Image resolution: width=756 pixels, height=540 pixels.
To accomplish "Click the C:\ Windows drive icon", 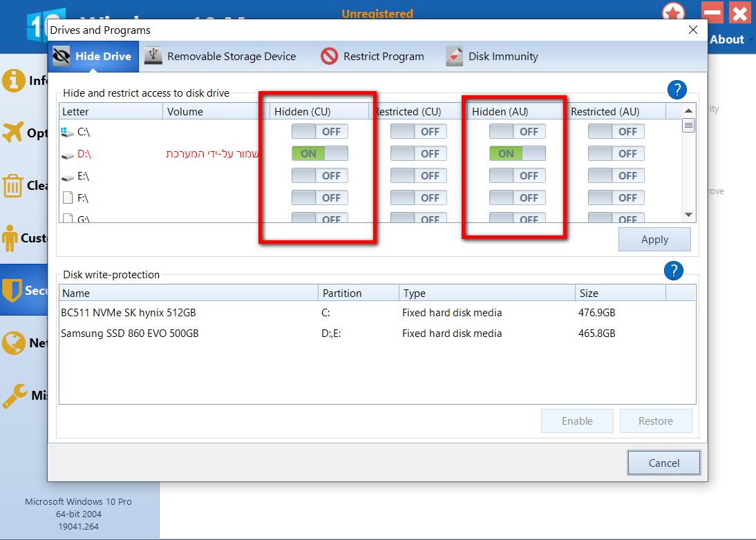I will point(68,132).
